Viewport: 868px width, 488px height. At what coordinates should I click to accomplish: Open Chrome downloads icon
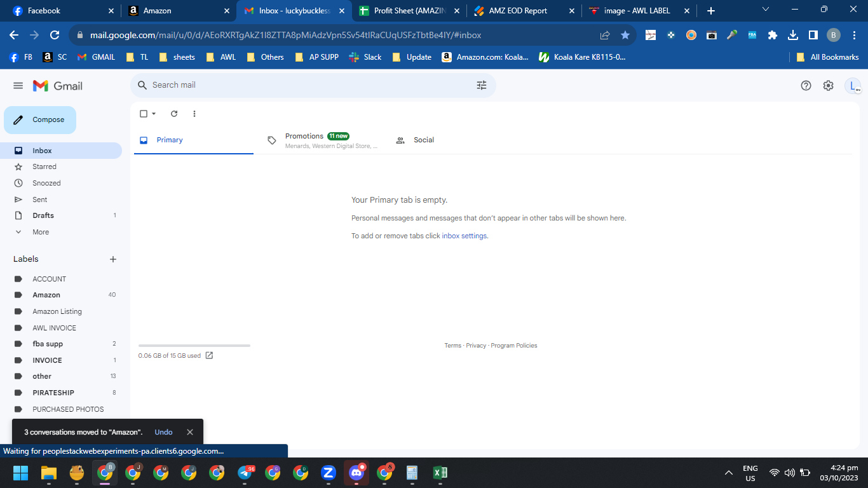(793, 35)
